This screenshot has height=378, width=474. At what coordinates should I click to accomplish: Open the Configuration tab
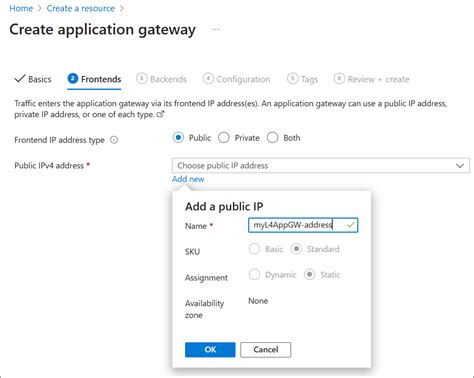coord(236,79)
